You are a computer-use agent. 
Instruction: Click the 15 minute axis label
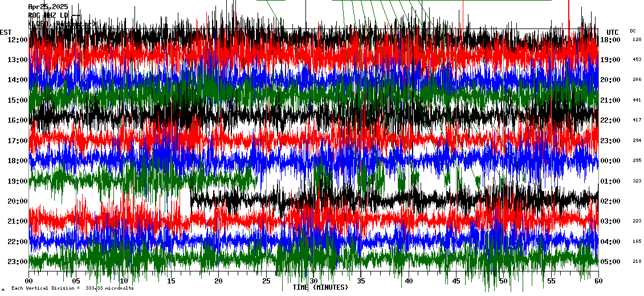[x=172, y=281]
